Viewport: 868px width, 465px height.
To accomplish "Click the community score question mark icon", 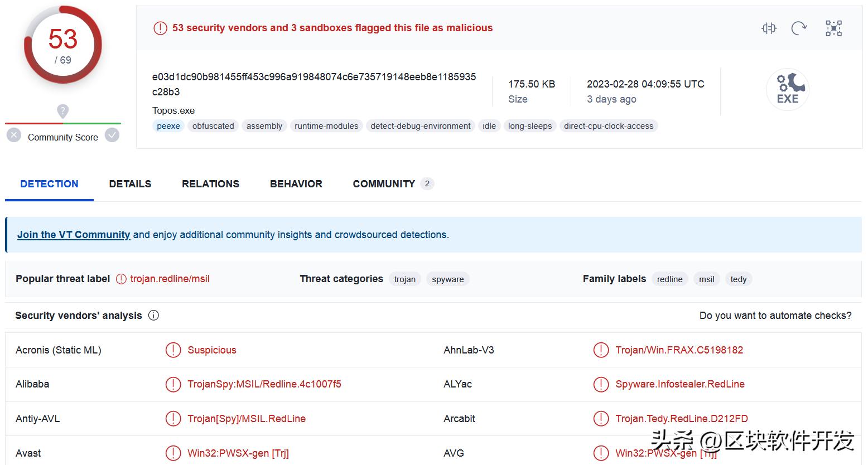I will pos(63,111).
